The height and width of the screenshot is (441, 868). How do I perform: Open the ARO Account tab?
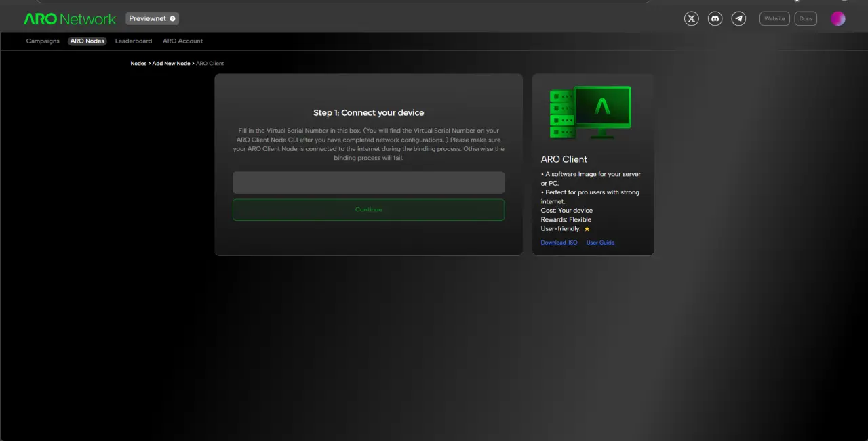(182, 41)
